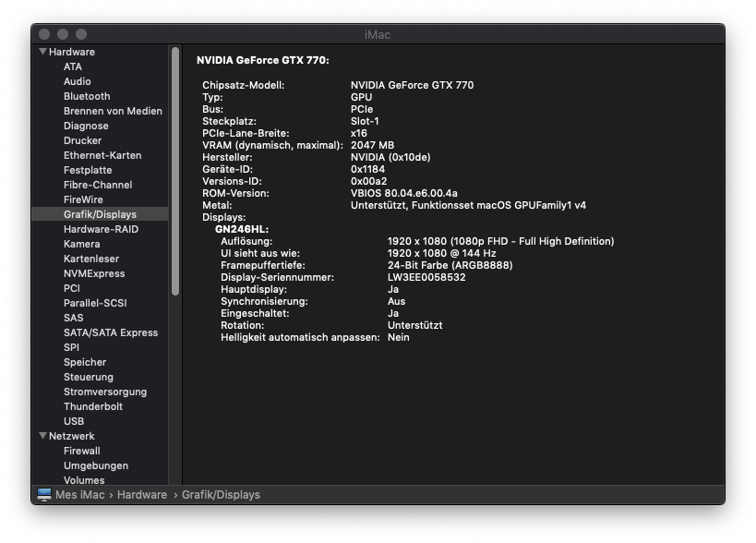Click the Metal support value text

[468, 205]
